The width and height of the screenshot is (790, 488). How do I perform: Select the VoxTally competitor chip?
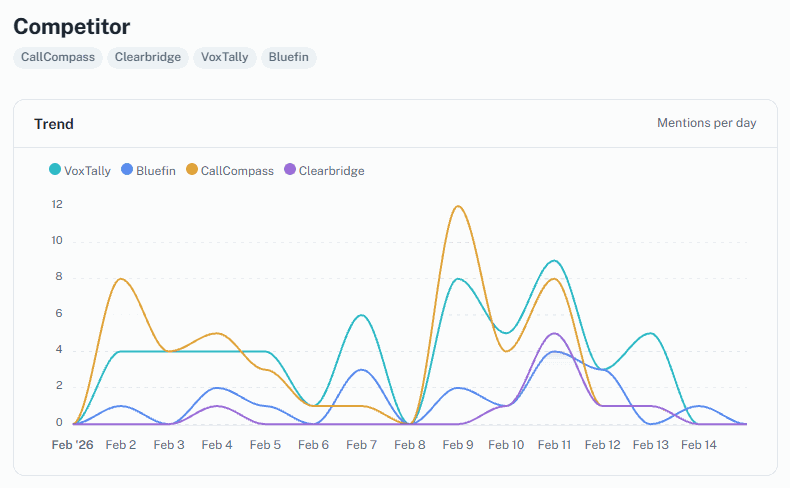(x=225, y=57)
